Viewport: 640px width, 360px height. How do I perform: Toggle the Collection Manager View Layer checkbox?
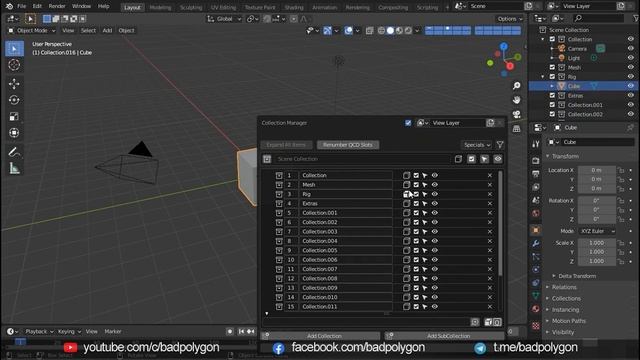(408, 123)
